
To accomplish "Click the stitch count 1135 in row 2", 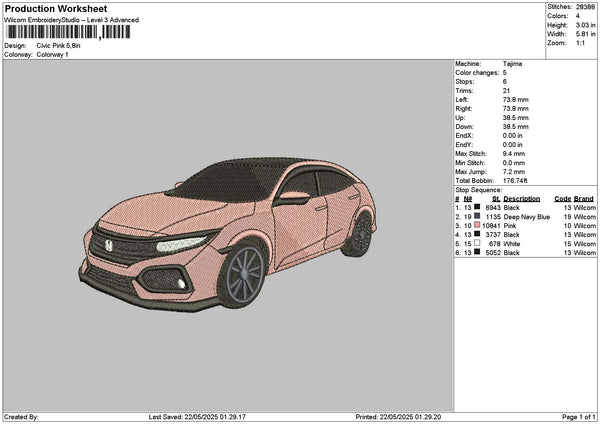I will [493, 217].
